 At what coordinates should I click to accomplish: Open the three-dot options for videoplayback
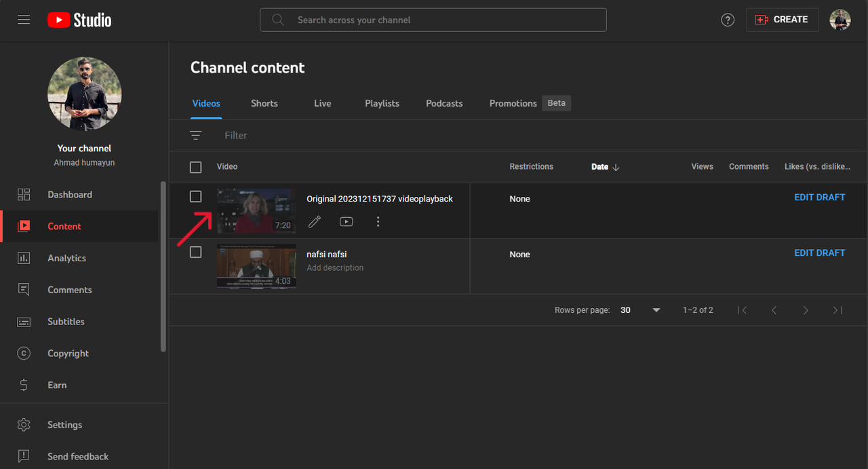click(x=378, y=221)
